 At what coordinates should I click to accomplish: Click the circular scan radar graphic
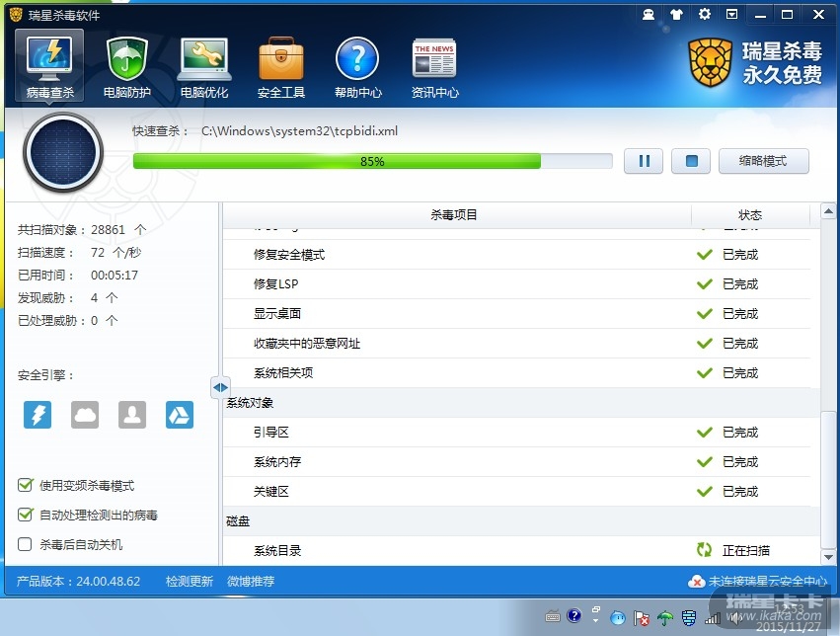63,152
